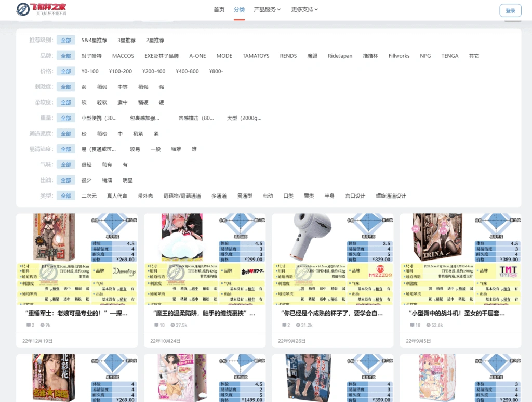Click the comment icon on the 22年12月19日 card
The height and width of the screenshot is (402, 532).
pos(29,325)
